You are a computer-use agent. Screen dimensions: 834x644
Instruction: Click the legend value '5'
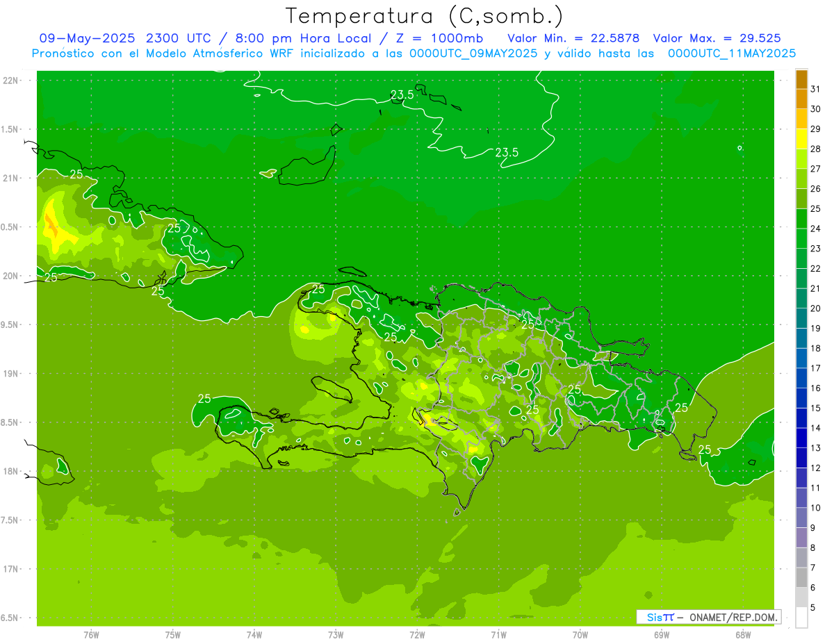click(x=813, y=608)
